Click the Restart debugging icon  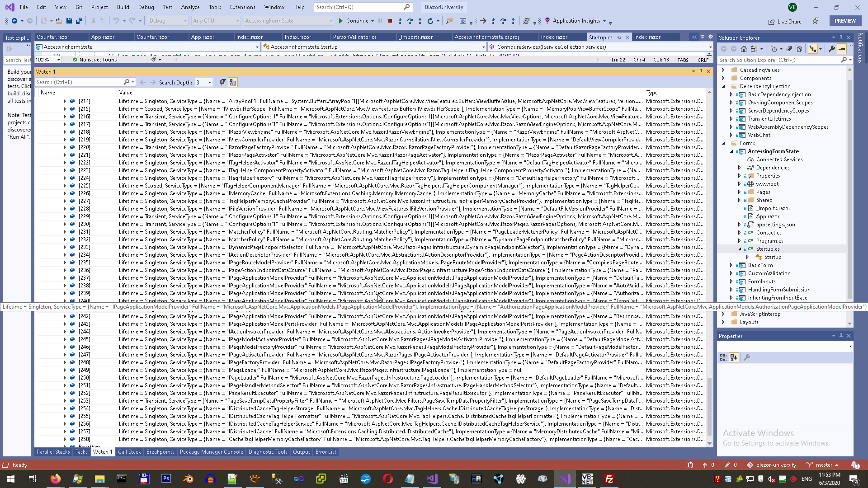coord(430,21)
